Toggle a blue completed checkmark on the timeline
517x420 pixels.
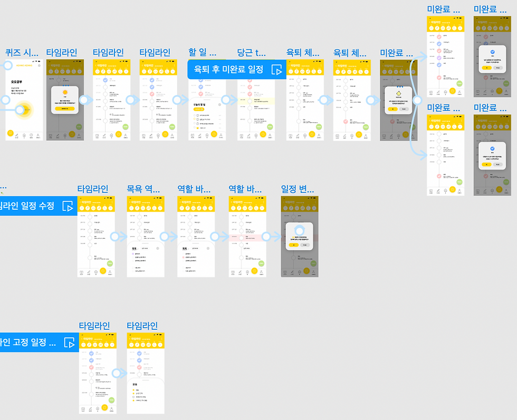[104, 81]
